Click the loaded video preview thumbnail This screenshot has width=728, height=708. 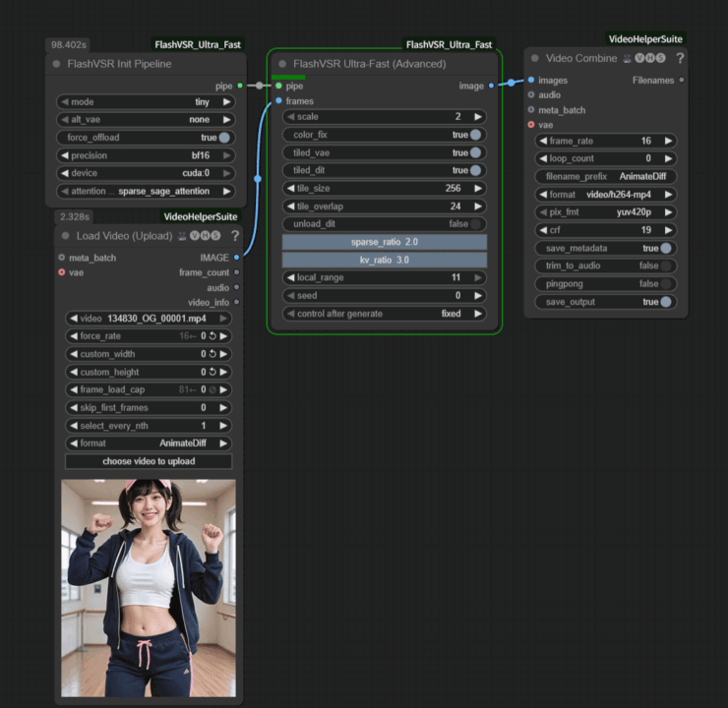tap(149, 588)
